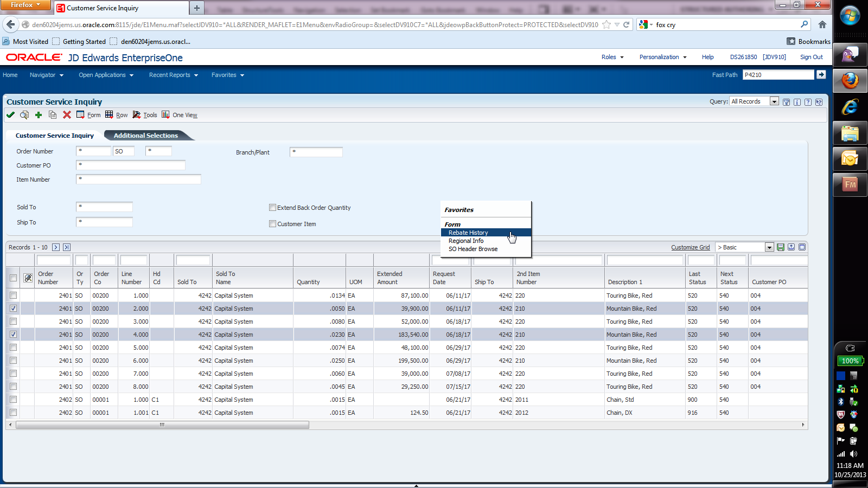The image size is (868, 488).
Task: Click the Firefox Home icon
Action: coord(822,24)
